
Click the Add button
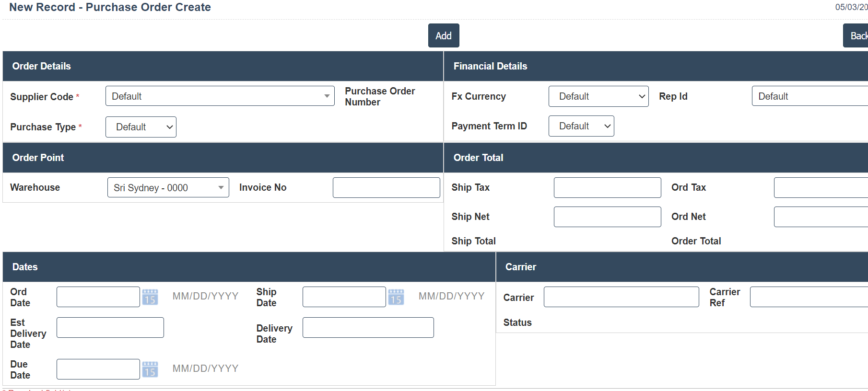click(x=443, y=36)
